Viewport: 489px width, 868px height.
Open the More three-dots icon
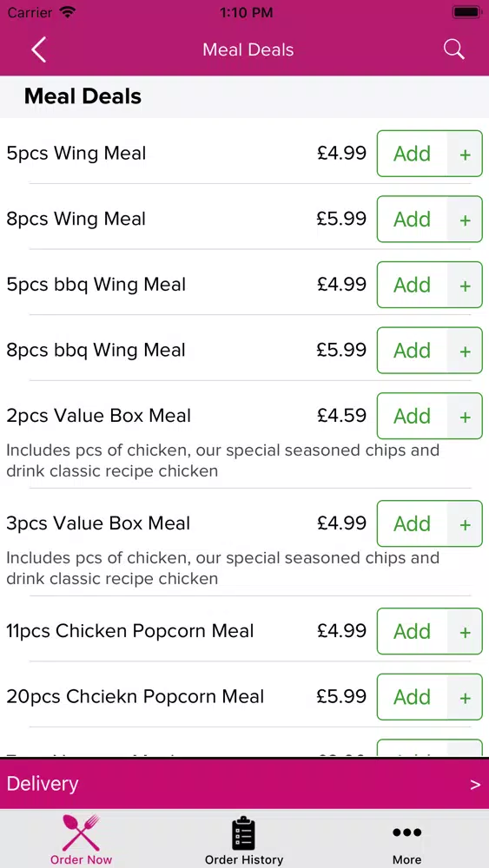click(x=406, y=832)
